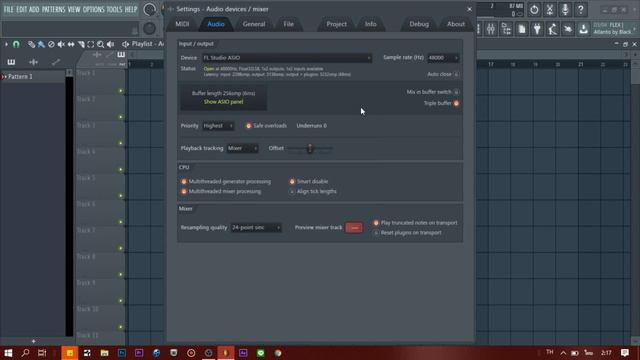This screenshot has width=640, height=360.
Task: Mute Track 2 via its green dot
Action: [x=120, y=117]
